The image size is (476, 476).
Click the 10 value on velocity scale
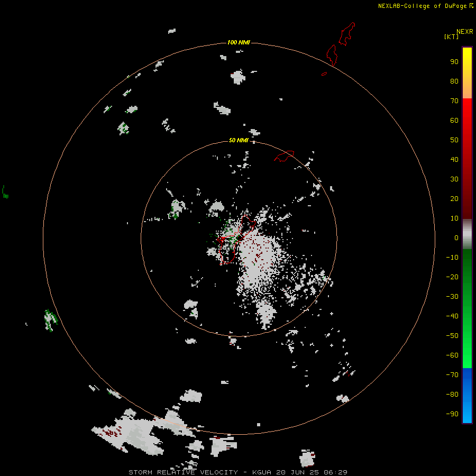454,218
